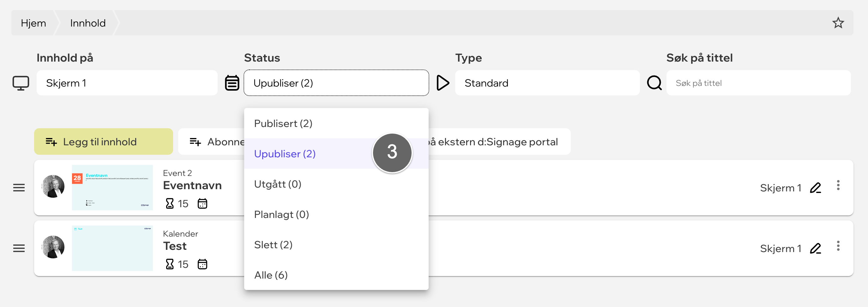Click author avatar in Test row
The height and width of the screenshot is (307, 868).
(53, 247)
